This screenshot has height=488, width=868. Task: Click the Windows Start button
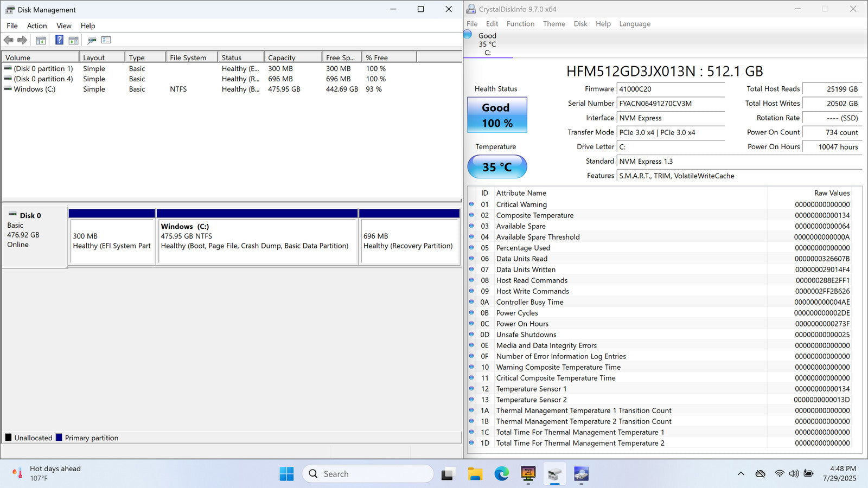click(x=286, y=474)
